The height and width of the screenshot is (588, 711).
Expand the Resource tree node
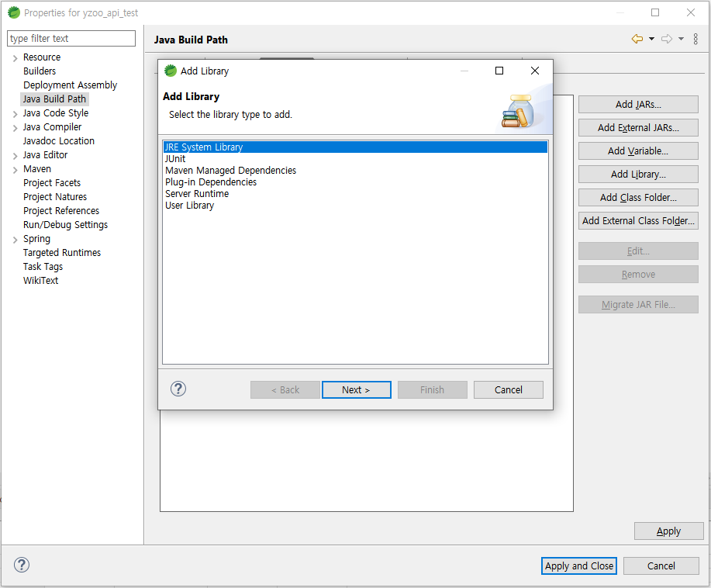coord(15,58)
